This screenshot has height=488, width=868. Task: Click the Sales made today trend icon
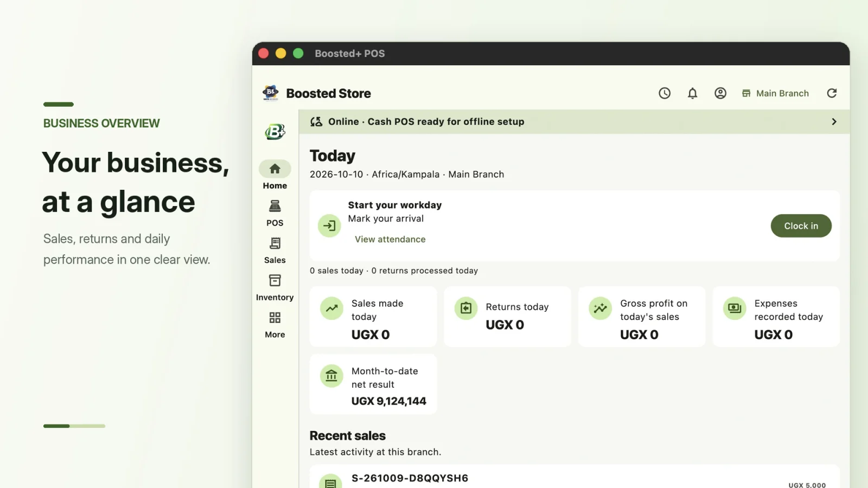(331, 309)
